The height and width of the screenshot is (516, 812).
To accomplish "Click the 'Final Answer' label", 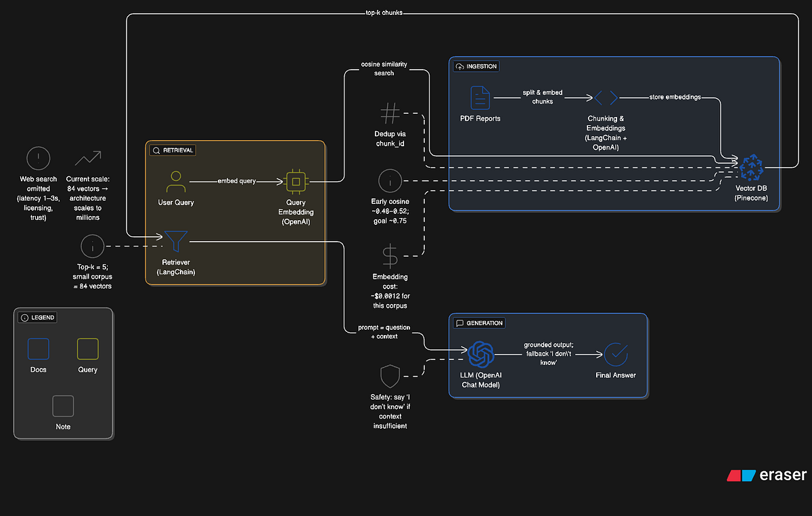I will click(x=616, y=375).
